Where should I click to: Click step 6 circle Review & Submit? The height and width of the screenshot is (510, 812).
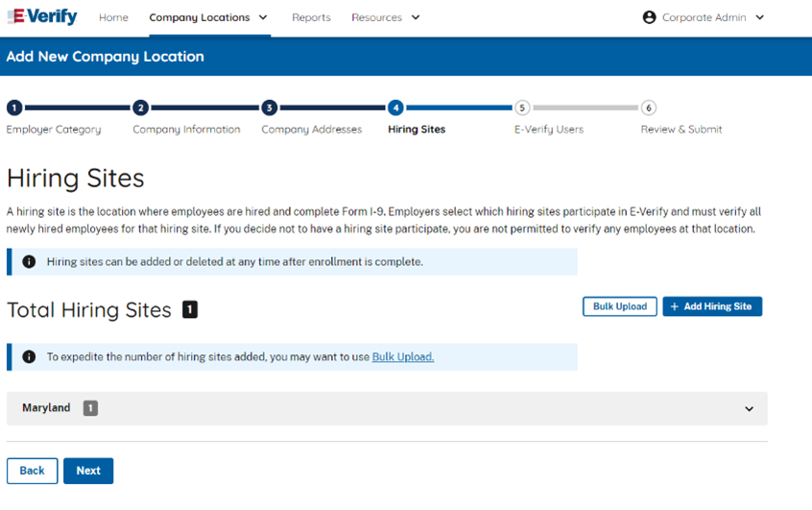point(649,108)
